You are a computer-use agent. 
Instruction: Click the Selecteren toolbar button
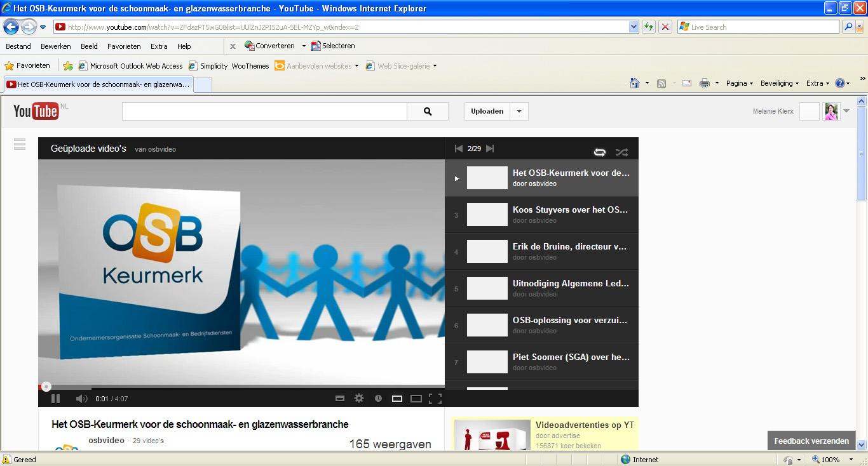(332, 46)
